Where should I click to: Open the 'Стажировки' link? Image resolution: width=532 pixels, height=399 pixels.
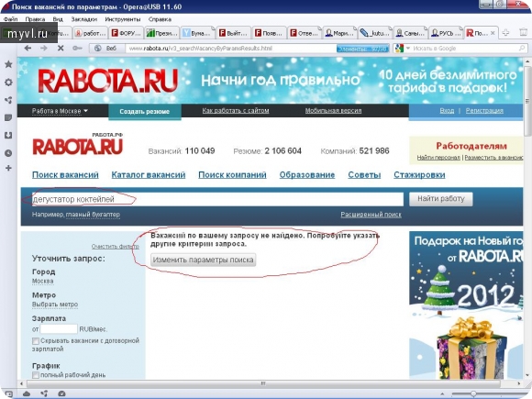(419, 175)
